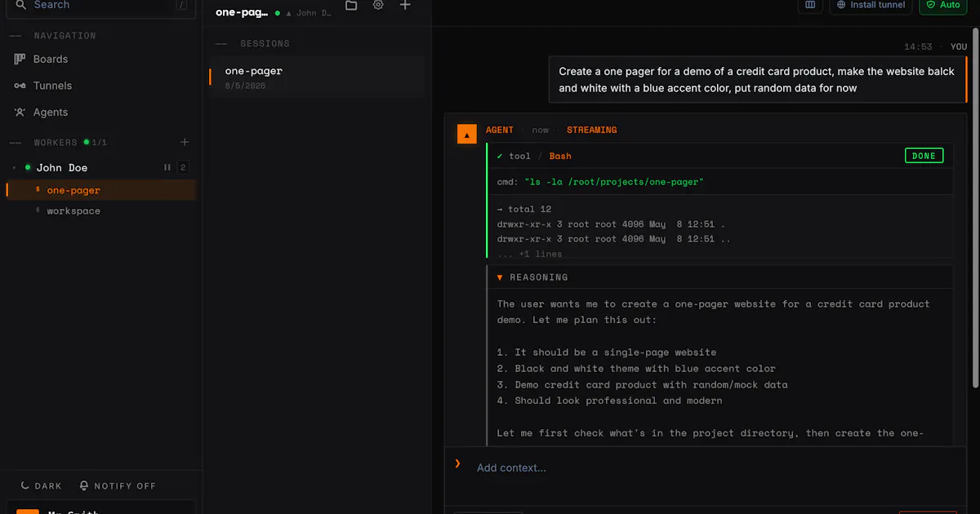This screenshot has height=514, width=980.
Task: Toggle the Auto mode button
Action: pyautogui.click(x=943, y=5)
